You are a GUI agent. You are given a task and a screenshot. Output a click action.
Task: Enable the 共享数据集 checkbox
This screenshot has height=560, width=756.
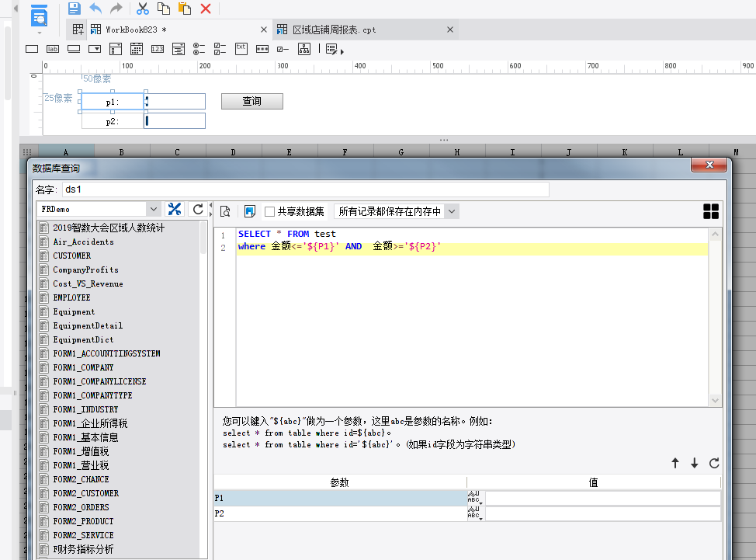(270, 211)
